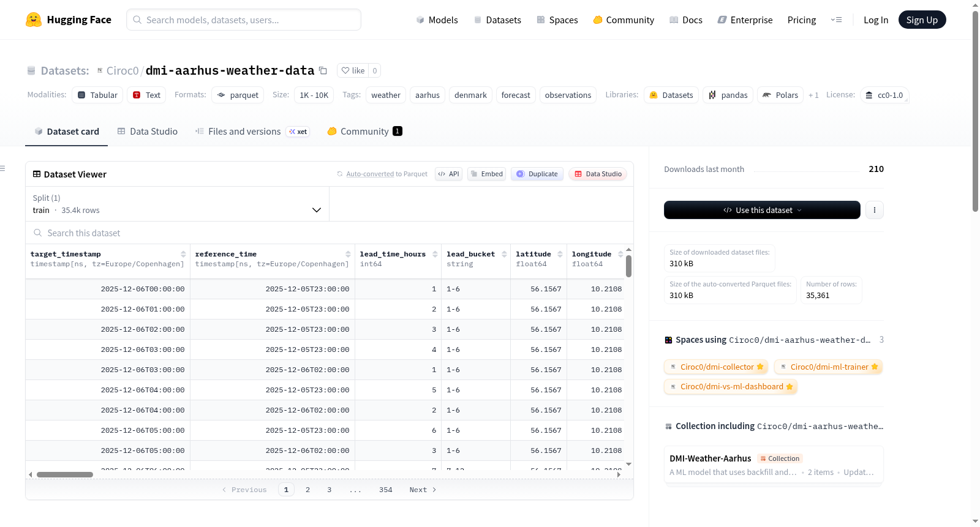Sort by reference_time column arrows
The image size is (980, 527).
(348, 254)
